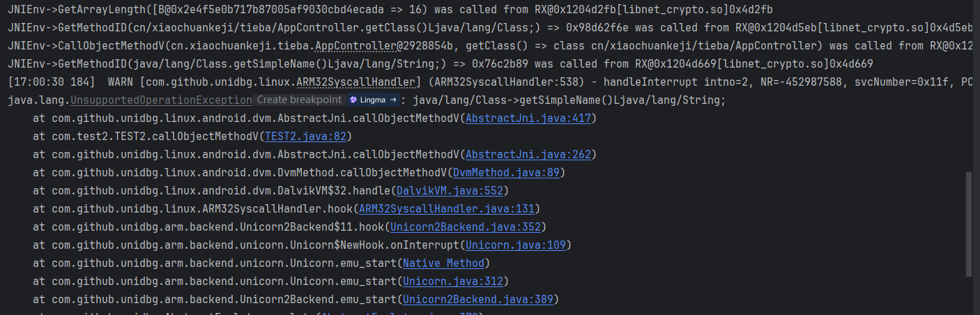The image size is (980, 315).
Task: Click the Create breakpoint inlay
Action: (x=299, y=100)
